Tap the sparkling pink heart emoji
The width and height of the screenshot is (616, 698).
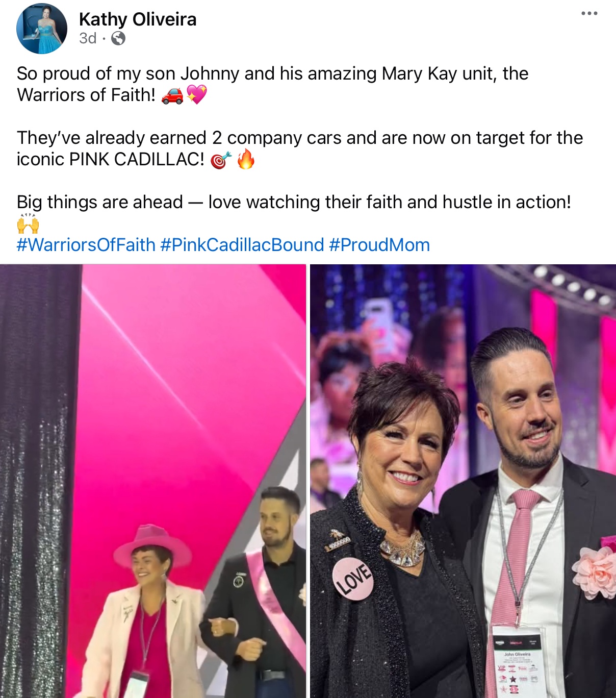pos(196,95)
